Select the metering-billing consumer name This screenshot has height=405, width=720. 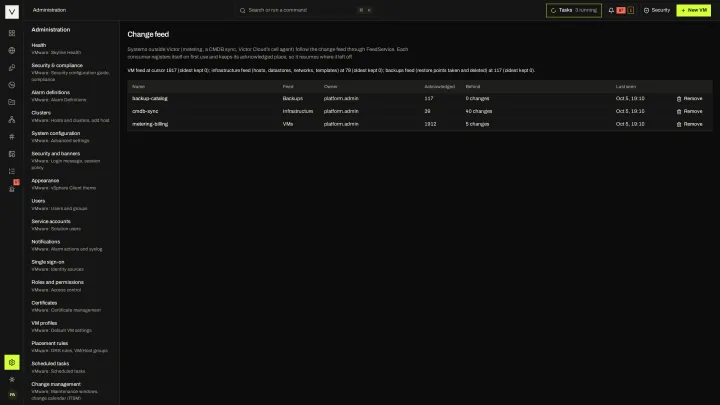150,124
